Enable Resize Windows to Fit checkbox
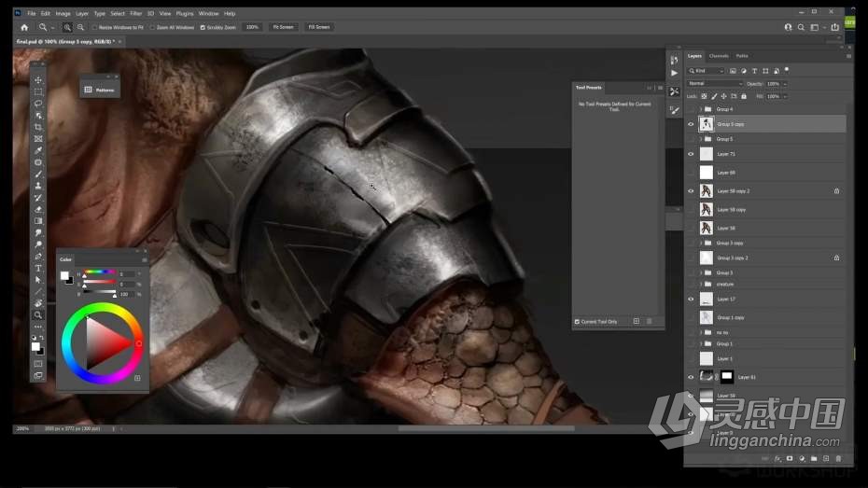Image resolution: width=868 pixels, height=488 pixels. tap(94, 27)
